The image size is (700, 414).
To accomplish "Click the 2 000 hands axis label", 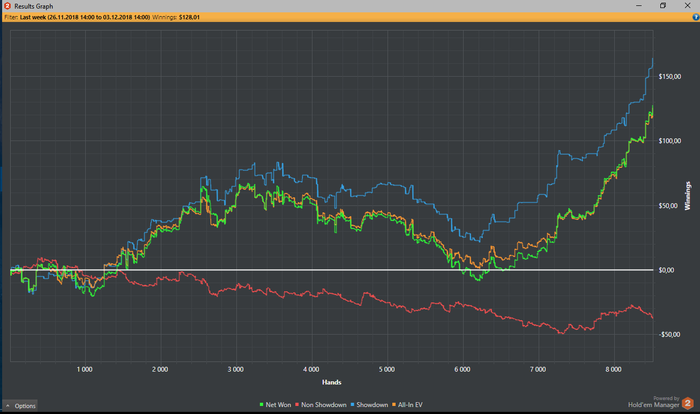I will click(x=160, y=369).
